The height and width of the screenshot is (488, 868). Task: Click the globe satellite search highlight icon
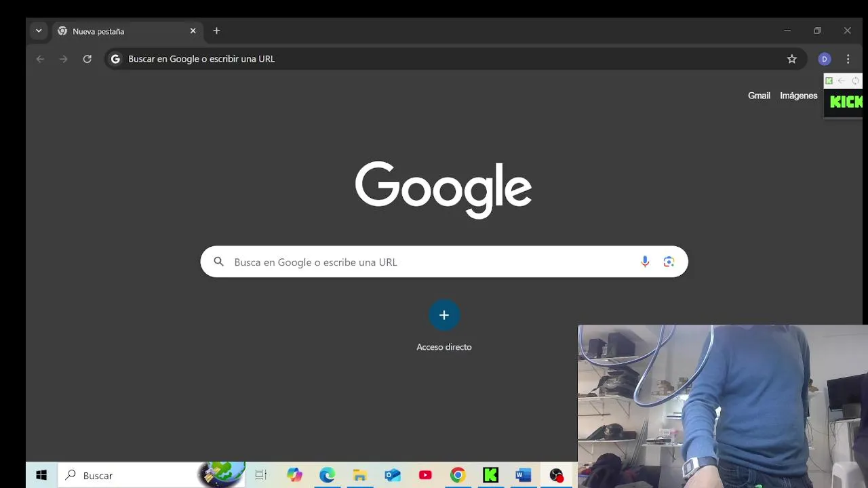[x=222, y=474]
